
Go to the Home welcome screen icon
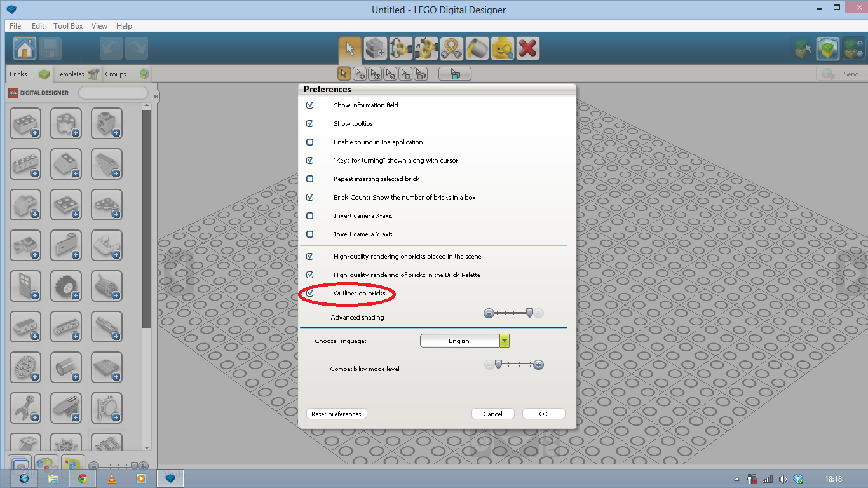[25, 48]
